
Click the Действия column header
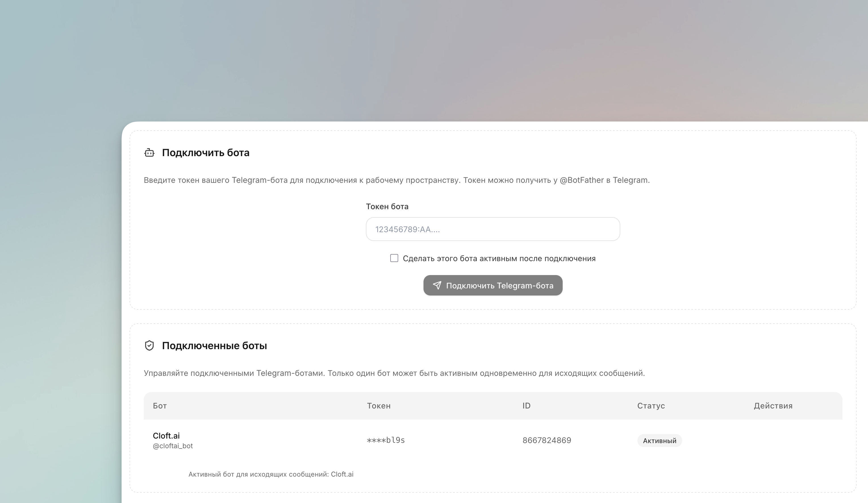tap(773, 406)
